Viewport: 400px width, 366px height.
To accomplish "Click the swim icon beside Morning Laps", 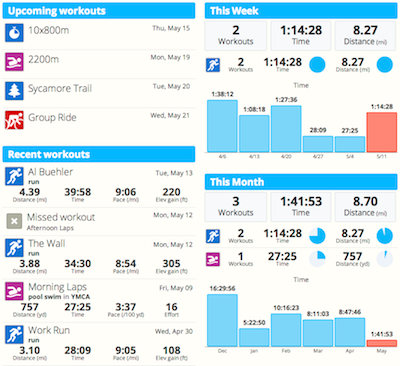I will (x=14, y=291).
